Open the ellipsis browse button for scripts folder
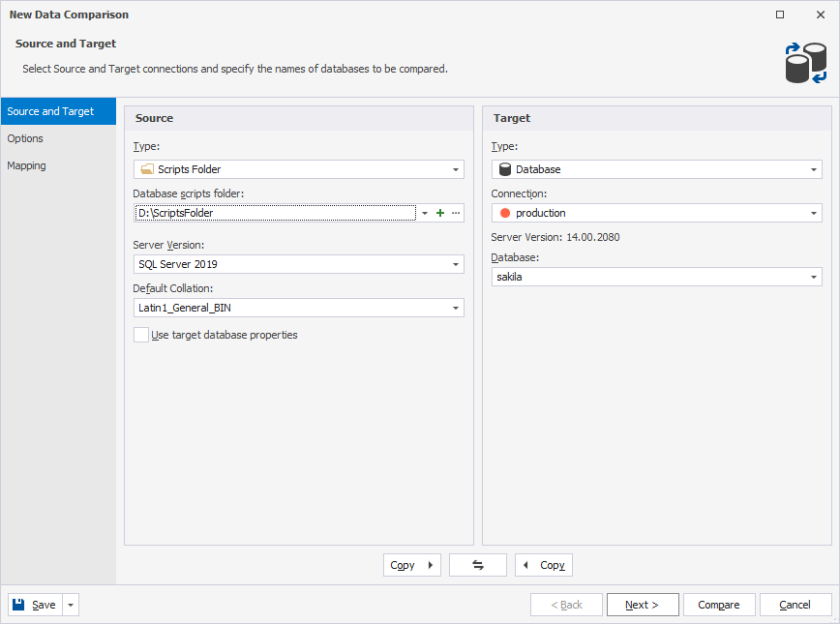Screen dimensions: 840x624 click(455, 212)
